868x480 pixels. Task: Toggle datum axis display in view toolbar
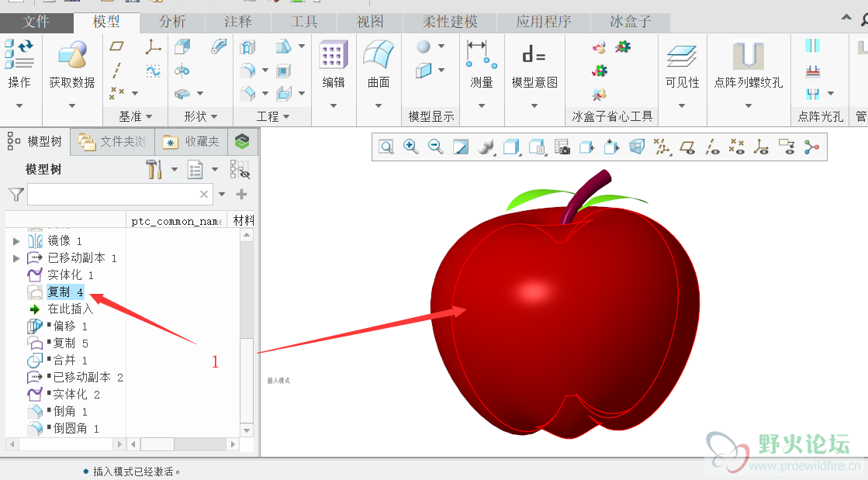712,147
